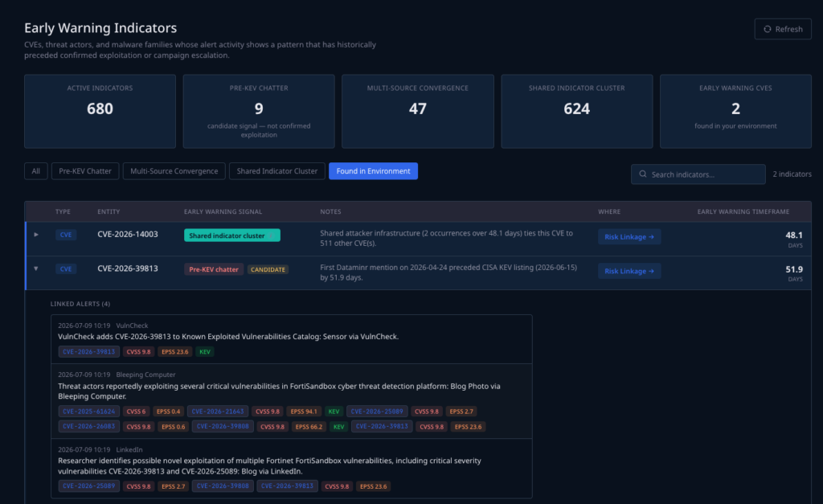Click the EARLY WARNING SIGNAL column header
Viewport: 823px width, 504px height.
click(x=223, y=211)
